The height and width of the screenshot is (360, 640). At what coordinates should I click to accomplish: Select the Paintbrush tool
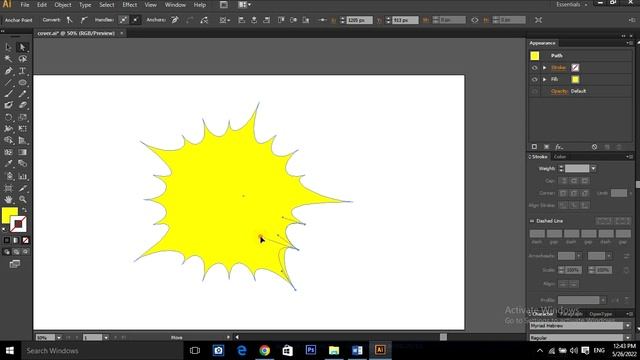point(8,94)
